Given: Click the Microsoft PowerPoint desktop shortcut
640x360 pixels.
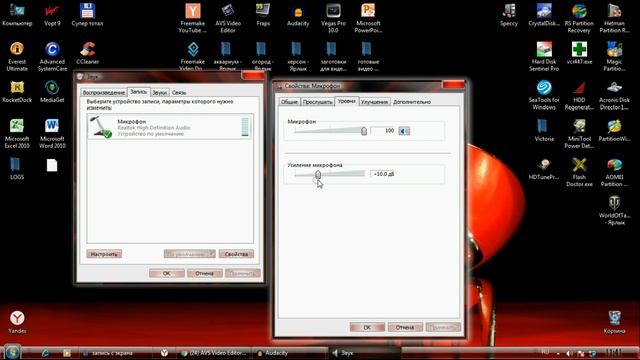Looking at the screenshot, I should pyautogui.click(x=368, y=18).
